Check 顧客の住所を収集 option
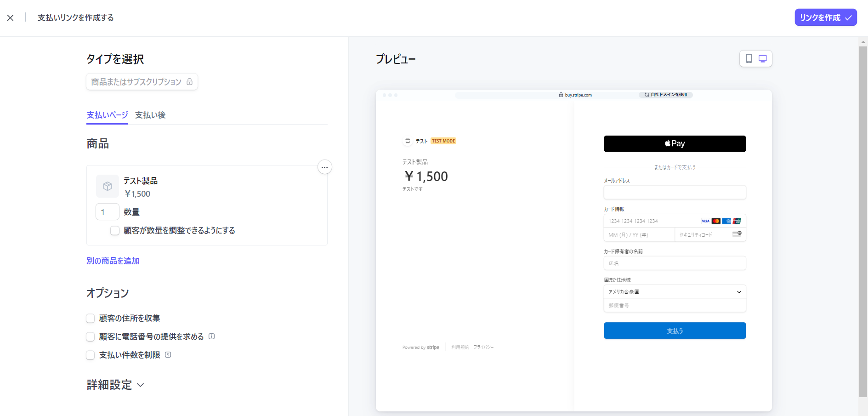The width and height of the screenshot is (868, 416). [x=91, y=319]
